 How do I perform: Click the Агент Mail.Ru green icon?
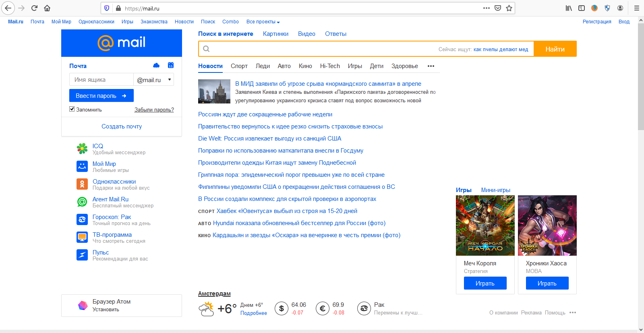(x=82, y=202)
